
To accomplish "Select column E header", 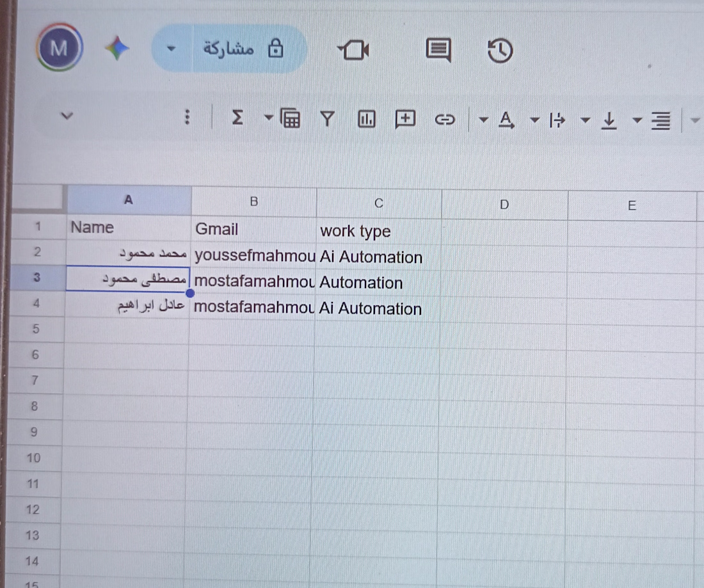I will coord(632,205).
